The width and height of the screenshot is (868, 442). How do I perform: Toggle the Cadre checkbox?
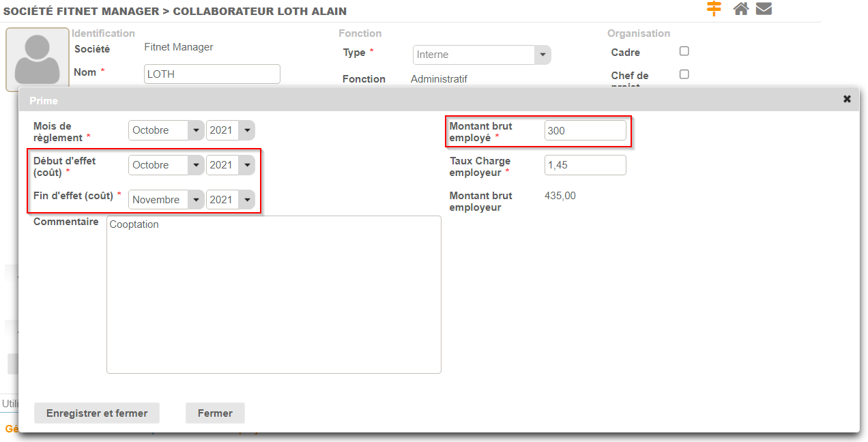point(684,51)
